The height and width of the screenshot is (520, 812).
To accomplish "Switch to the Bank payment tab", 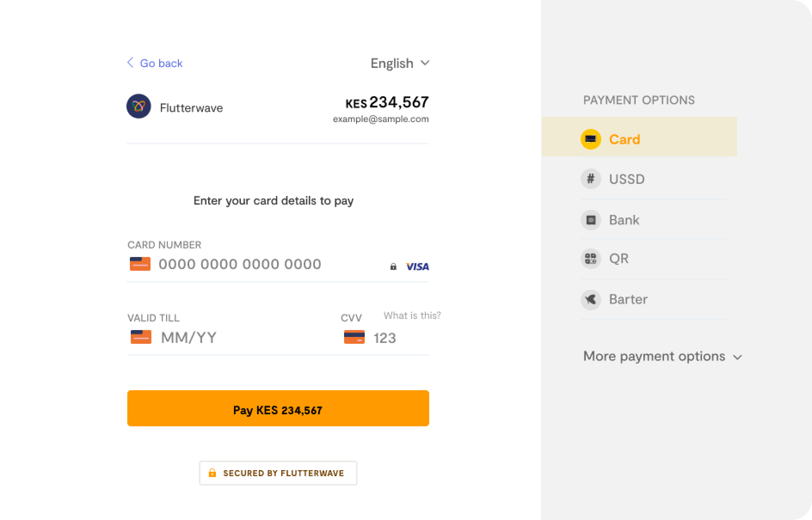I will coord(624,220).
